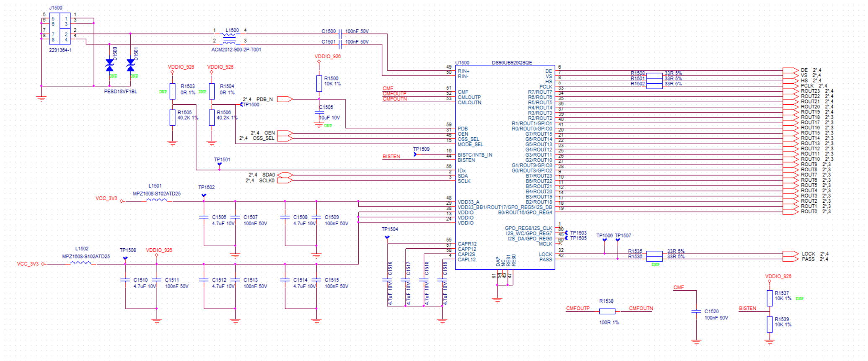Click the PCLK output port
This screenshot has height=361, width=868.
tap(790, 86)
